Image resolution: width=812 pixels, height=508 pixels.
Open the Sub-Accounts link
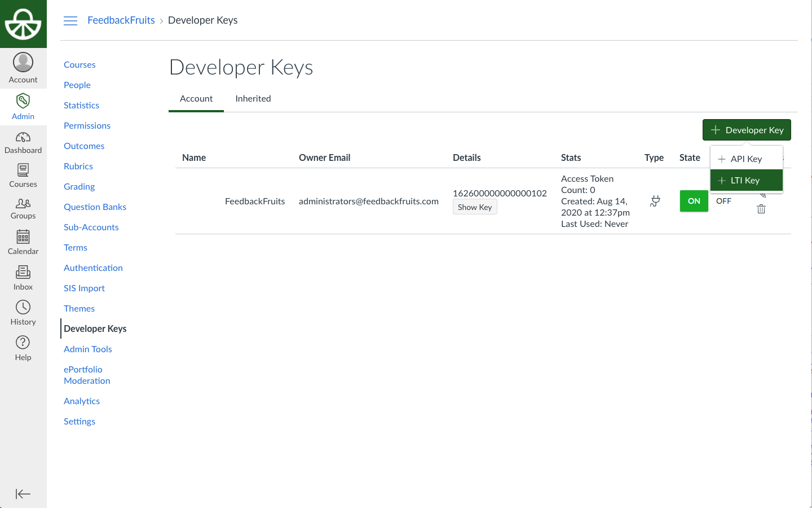point(91,227)
